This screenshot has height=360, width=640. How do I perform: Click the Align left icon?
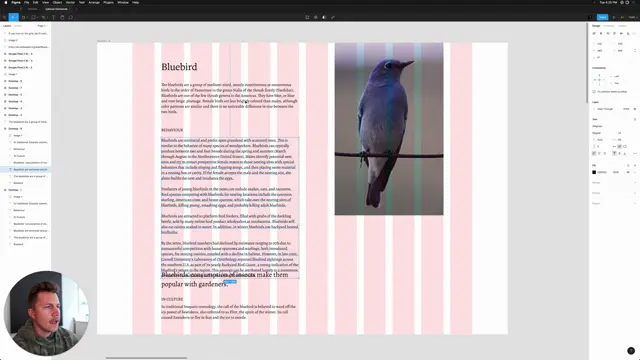point(594,33)
